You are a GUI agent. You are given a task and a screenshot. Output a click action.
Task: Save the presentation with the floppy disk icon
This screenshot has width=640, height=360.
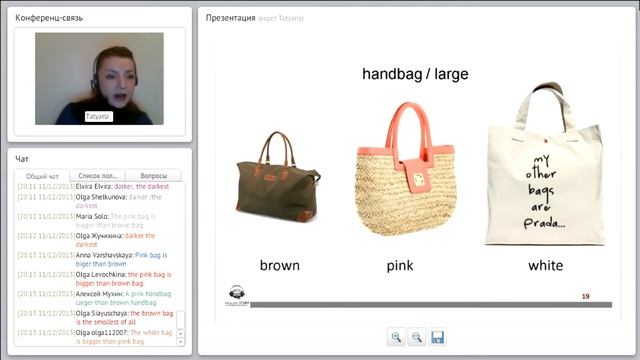coord(437,337)
